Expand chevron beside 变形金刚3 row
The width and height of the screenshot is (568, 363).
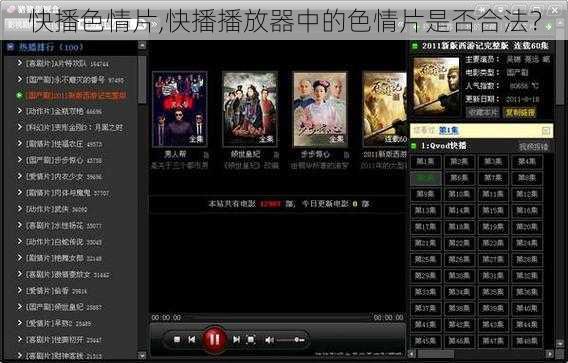point(20,127)
